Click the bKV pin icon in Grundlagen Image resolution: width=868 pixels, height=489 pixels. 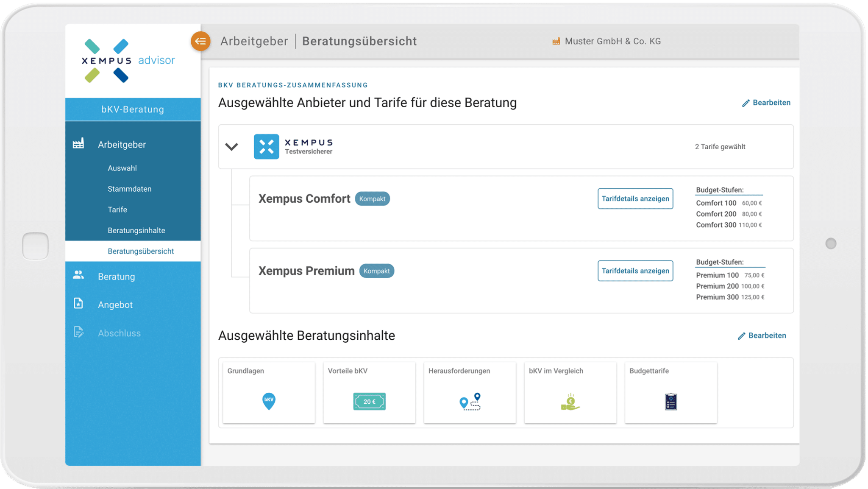click(x=269, y=401)
